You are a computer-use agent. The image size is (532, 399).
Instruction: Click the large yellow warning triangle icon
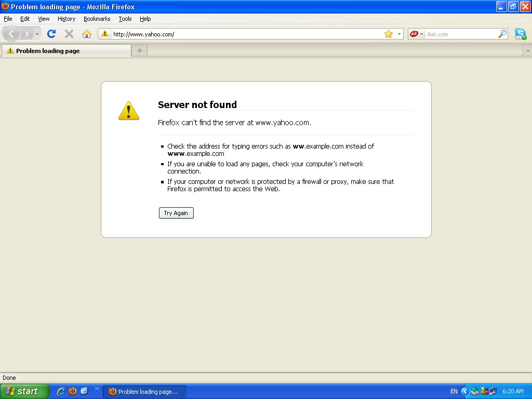(x=129, y=111)
